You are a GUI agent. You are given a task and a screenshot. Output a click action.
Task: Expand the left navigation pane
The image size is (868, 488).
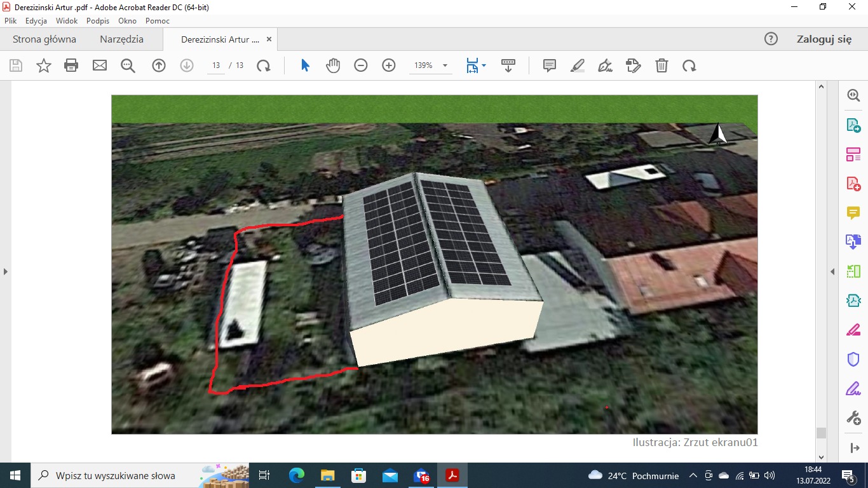pyautogui.click(x=6, y=271)
